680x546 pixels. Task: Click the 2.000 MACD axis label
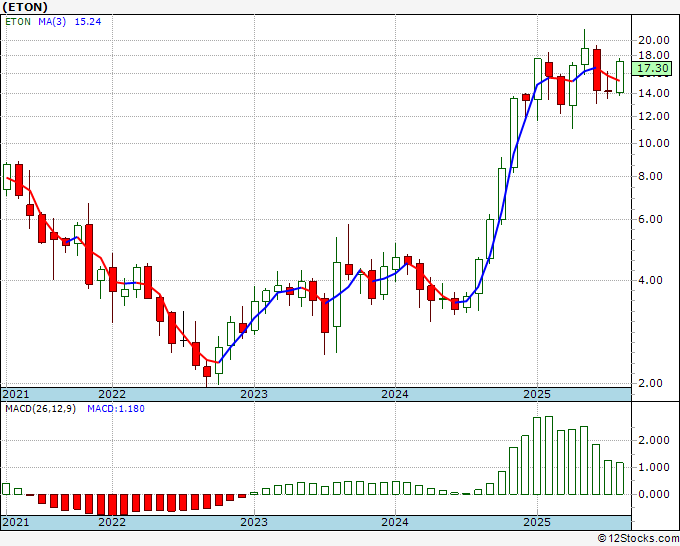tap(654, 441)
